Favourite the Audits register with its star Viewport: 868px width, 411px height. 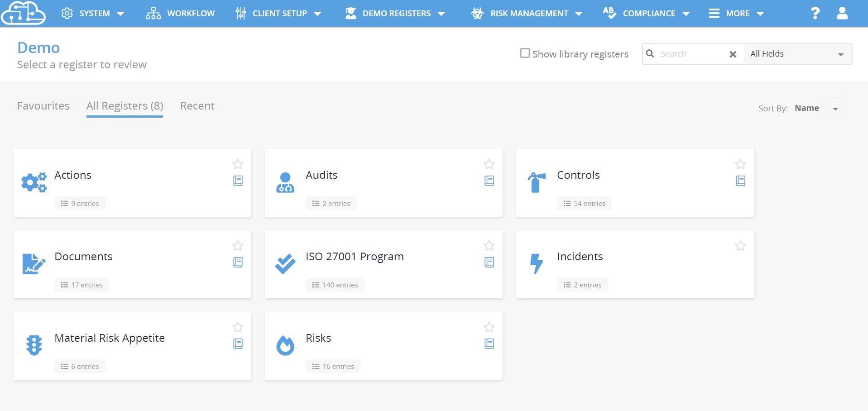[x=489, y=164]
